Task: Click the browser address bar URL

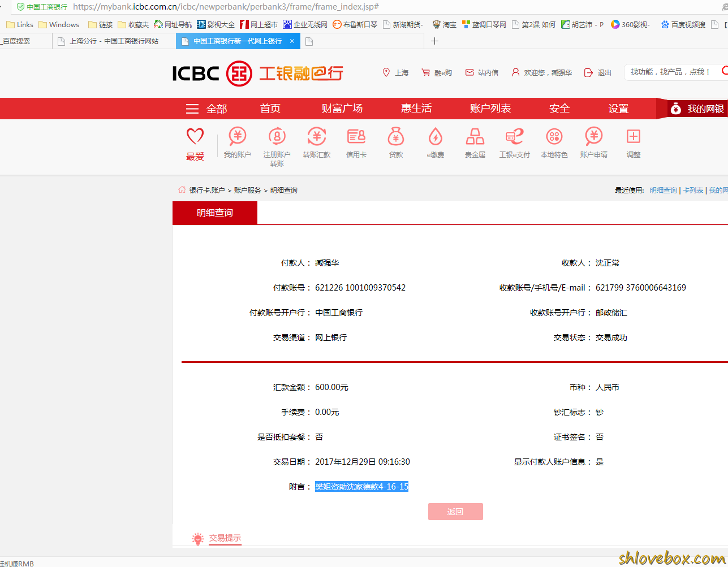Action: click(226, 7)
